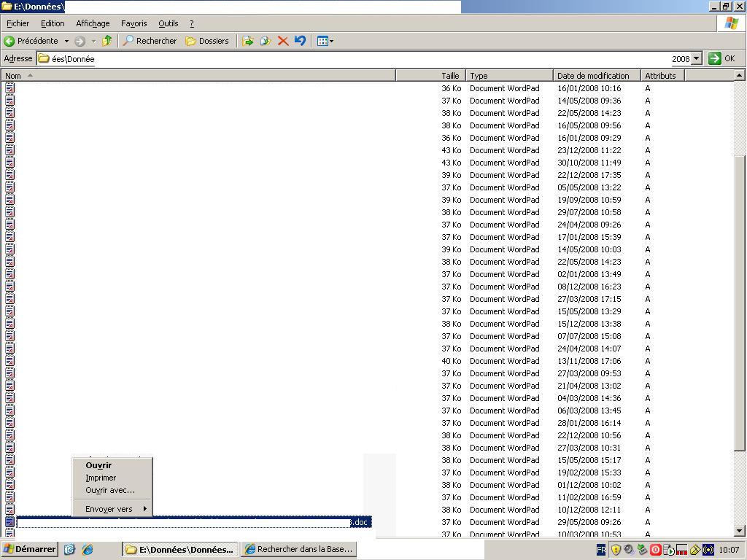Click the Précédente back button
Viewport: 747px width, 560px height.
[x=31, y=41]
